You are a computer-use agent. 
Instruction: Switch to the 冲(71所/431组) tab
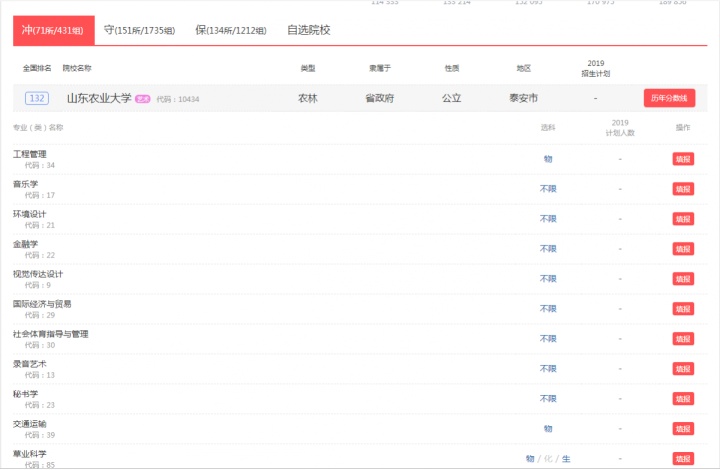pyautogui.click(x=54, y=30)
